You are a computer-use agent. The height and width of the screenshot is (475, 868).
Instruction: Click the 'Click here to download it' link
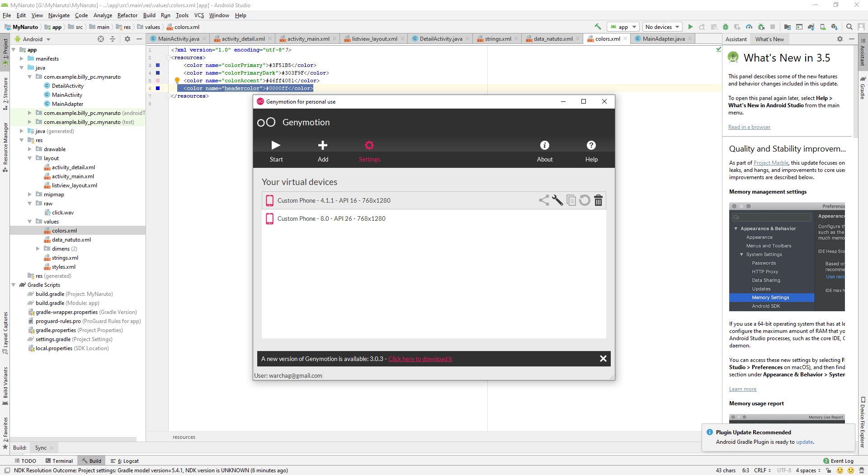coord(420,359)
